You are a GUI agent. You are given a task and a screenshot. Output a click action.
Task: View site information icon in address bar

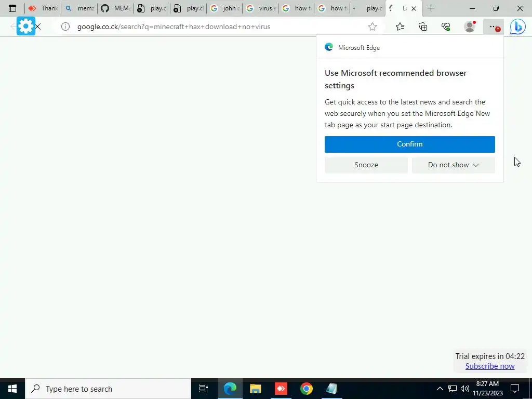65,26
